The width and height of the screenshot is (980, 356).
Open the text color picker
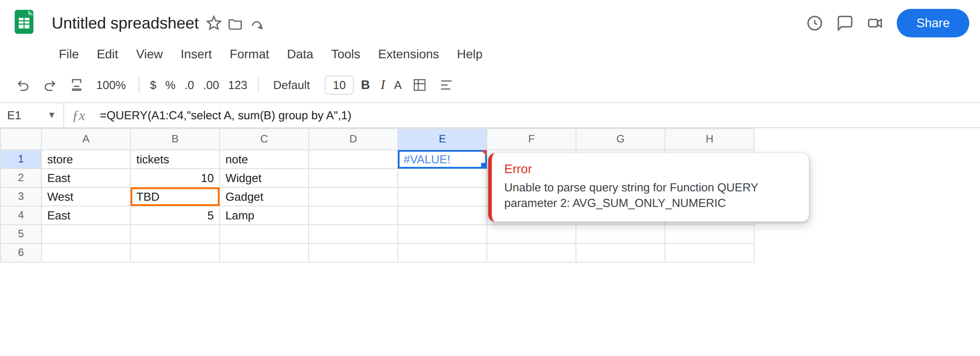[x=398, y=85]
